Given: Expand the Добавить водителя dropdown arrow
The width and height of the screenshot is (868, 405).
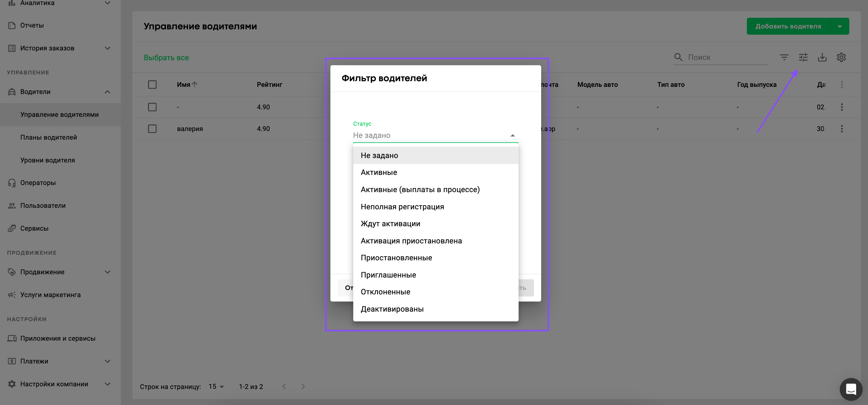Looking at the screenshot, I should tap(840, 26).
